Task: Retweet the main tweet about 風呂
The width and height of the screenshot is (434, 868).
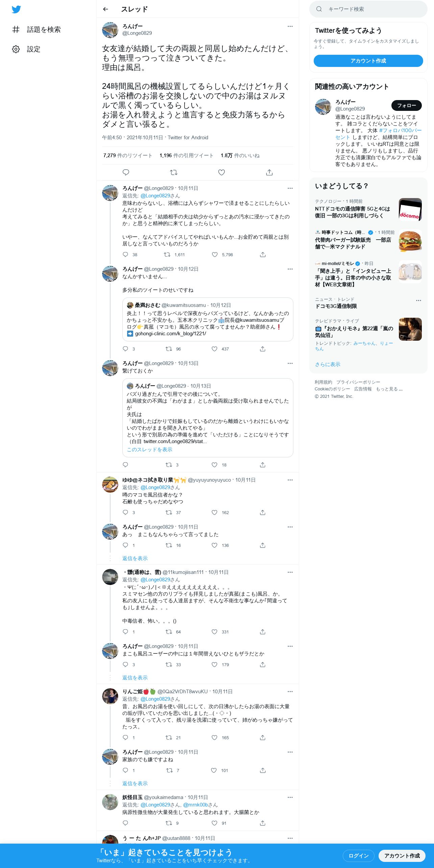Action: (174, 172)
